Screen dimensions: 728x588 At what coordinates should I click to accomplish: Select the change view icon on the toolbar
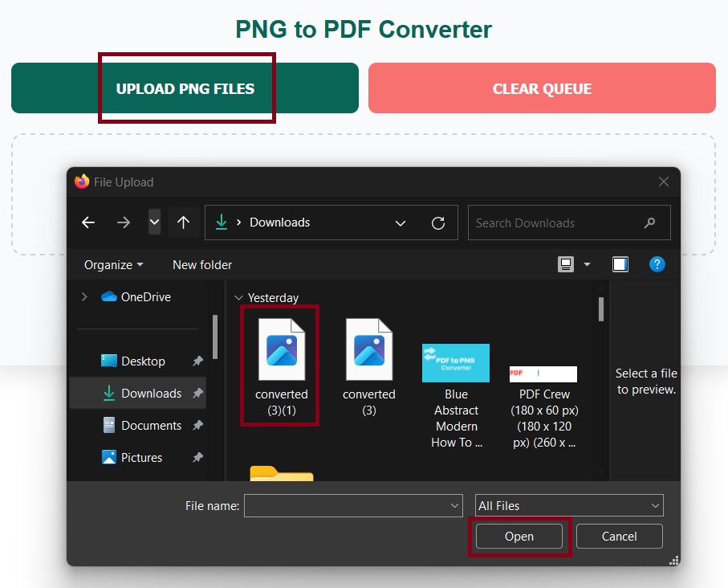(567, 263)
